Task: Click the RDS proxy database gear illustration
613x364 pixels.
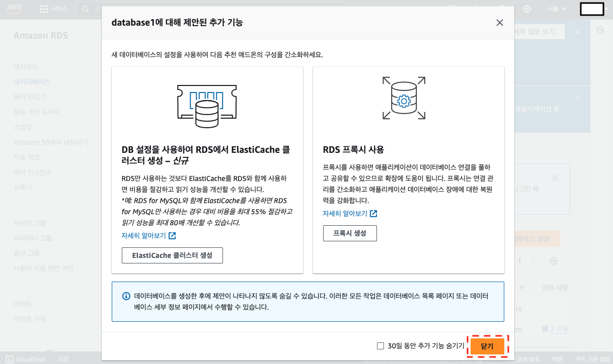Action: (404, 98)
